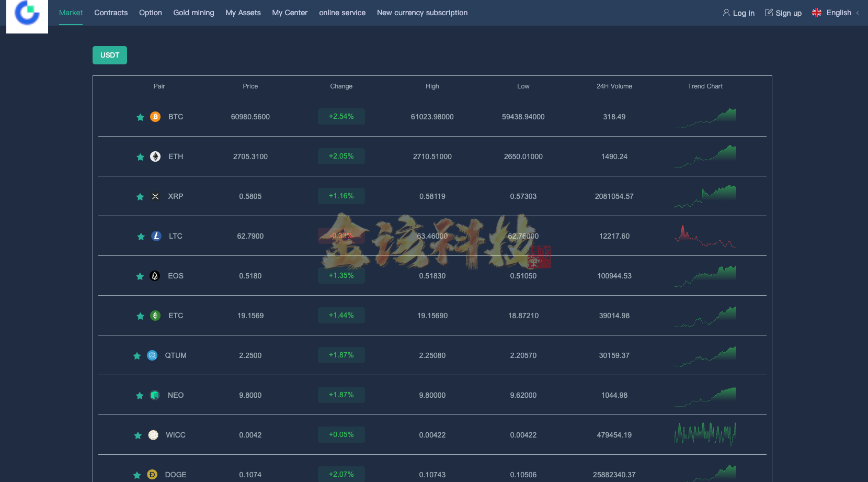Favorite the BTC trading pair star
The width and height of the screenshot is (868, 482).
coord(140,117)
